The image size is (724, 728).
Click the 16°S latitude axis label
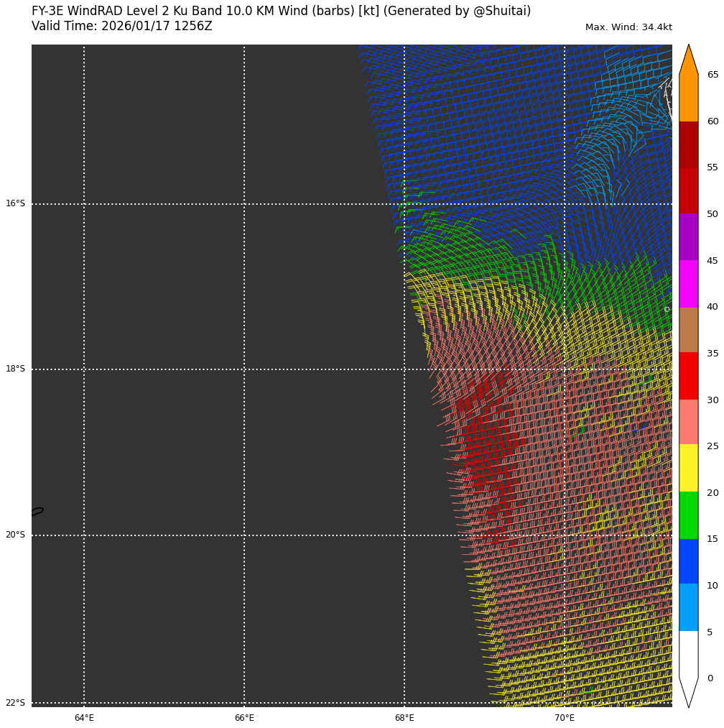coord(15,204)
